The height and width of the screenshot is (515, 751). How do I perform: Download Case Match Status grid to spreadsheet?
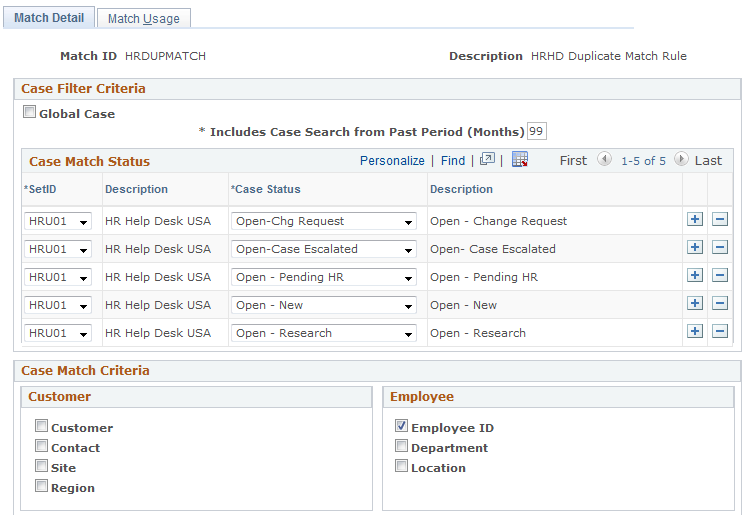click(x=520, y=159)
